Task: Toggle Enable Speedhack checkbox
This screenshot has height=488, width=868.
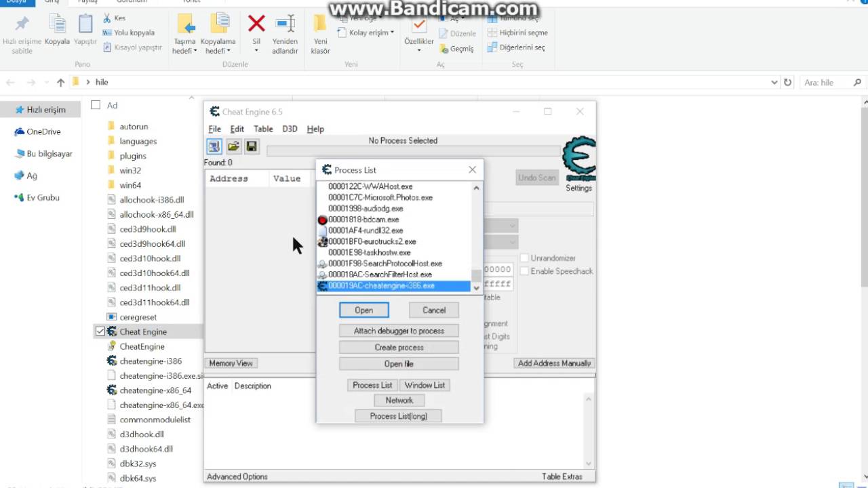Action: click(x=524, y=271)
